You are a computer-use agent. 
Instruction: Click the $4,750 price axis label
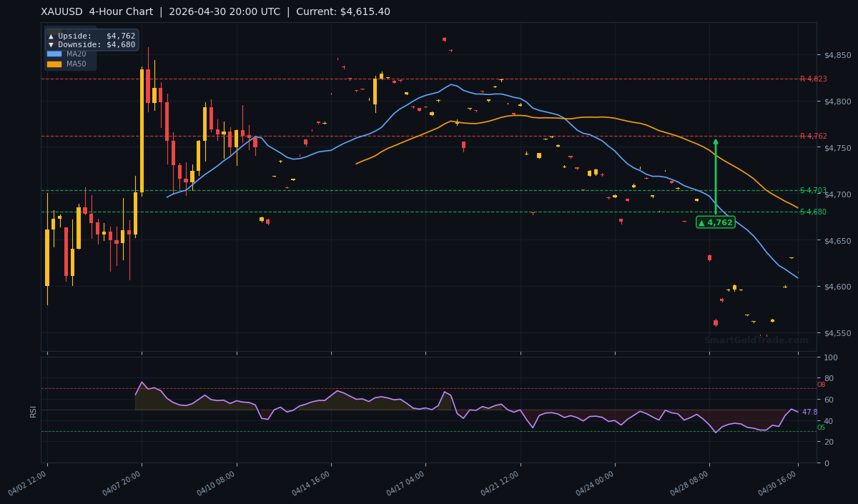(x=837, y=148)
